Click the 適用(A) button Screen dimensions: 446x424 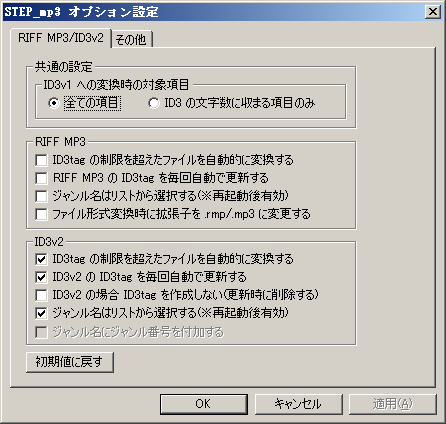click(x=393, y=404)
